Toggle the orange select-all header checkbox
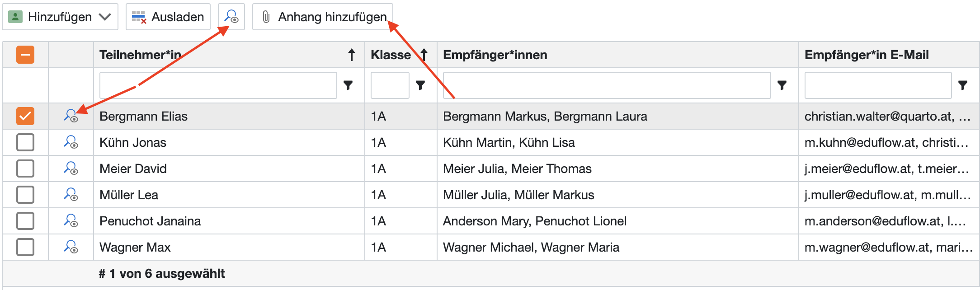 point(25,55)
